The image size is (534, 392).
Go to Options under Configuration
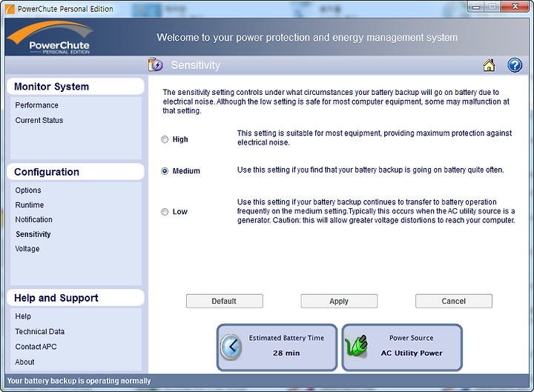click(28, 190)
